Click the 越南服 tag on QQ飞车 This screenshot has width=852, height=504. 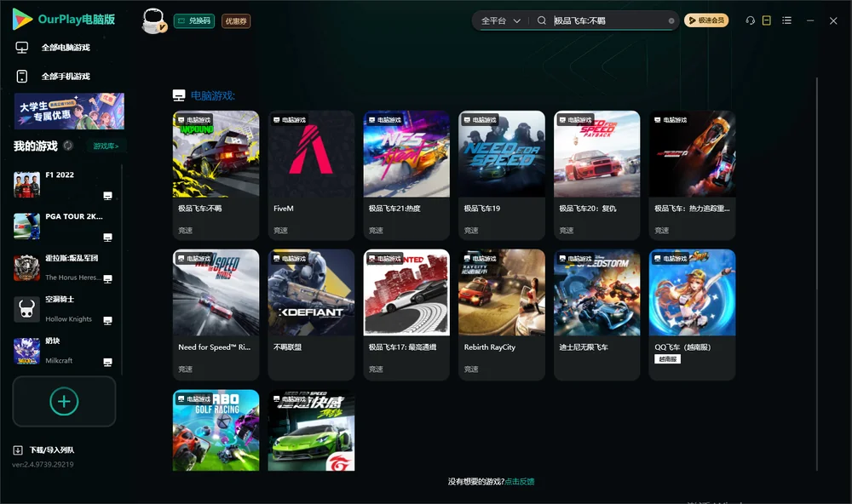tap(668, 359)
